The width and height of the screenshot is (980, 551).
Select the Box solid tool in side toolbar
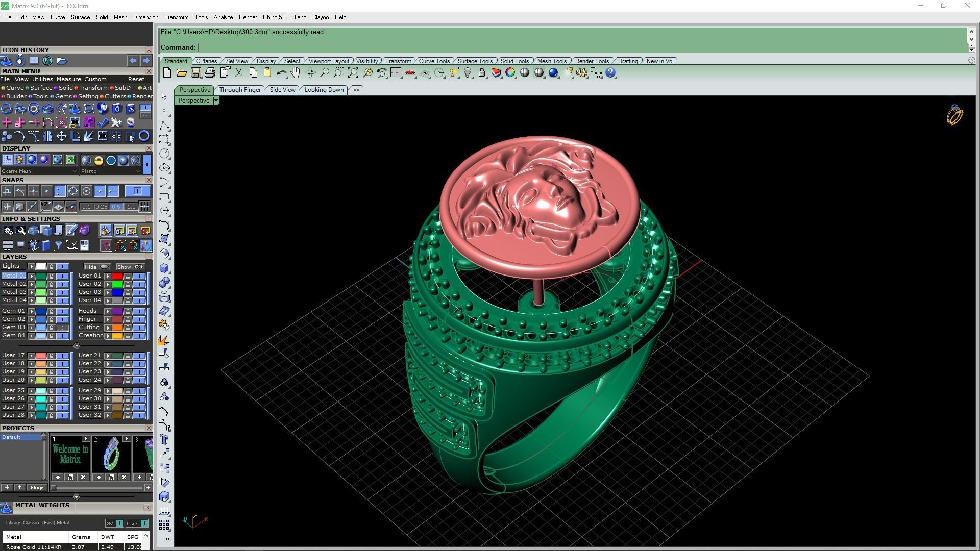coord(164,268)
